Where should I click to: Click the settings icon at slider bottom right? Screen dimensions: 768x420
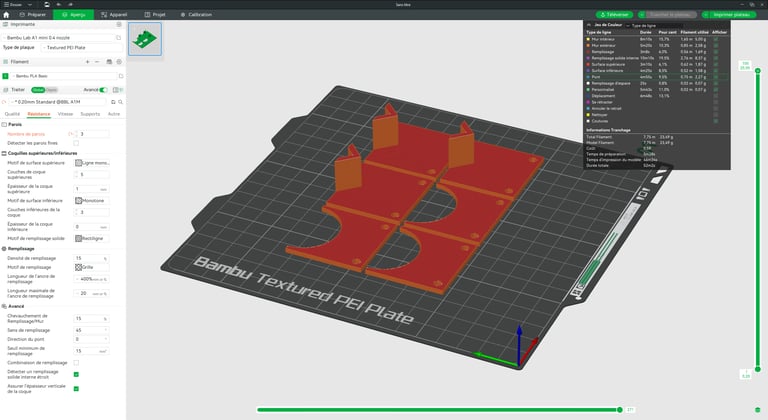758,410
